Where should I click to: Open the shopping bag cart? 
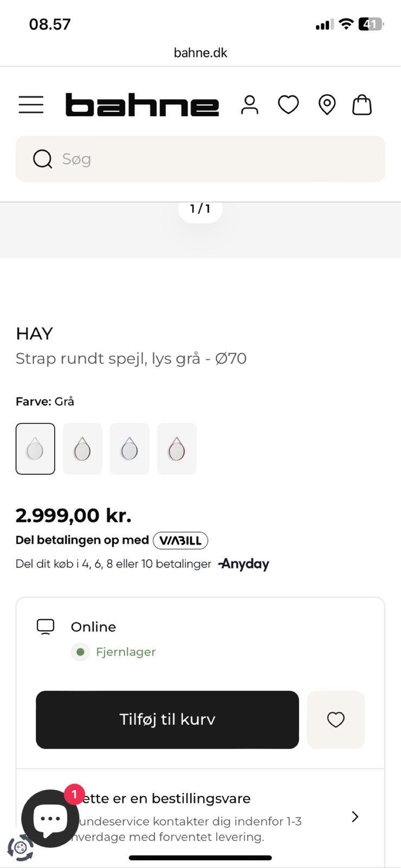pyautogui.click(x=362, y=105)
